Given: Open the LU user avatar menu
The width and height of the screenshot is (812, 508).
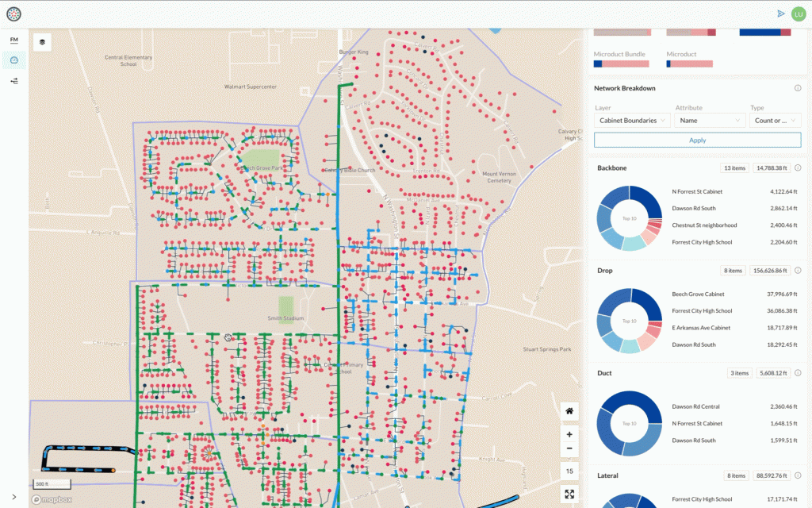Looking at the screenshot, I should click(799, 14).
